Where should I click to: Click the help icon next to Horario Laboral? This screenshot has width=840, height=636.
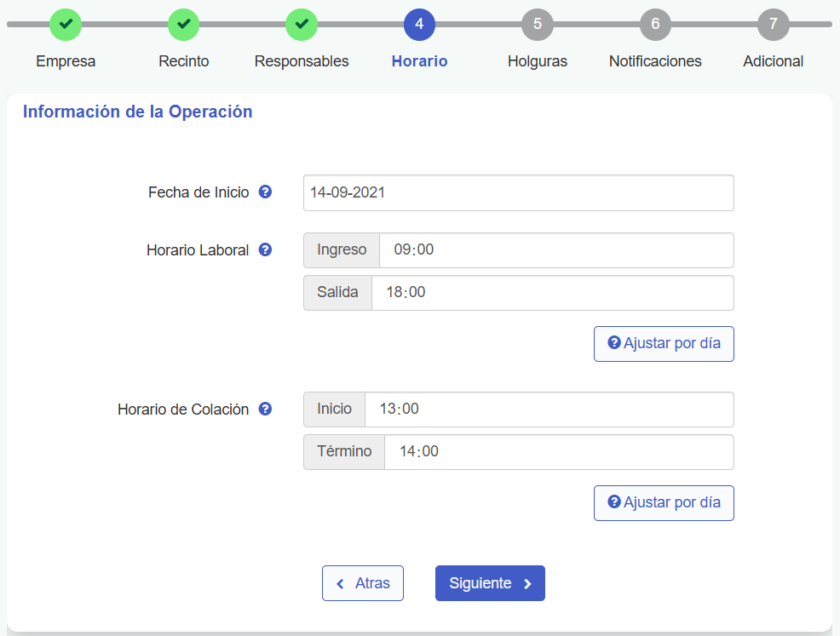click(x=265, y=250)
